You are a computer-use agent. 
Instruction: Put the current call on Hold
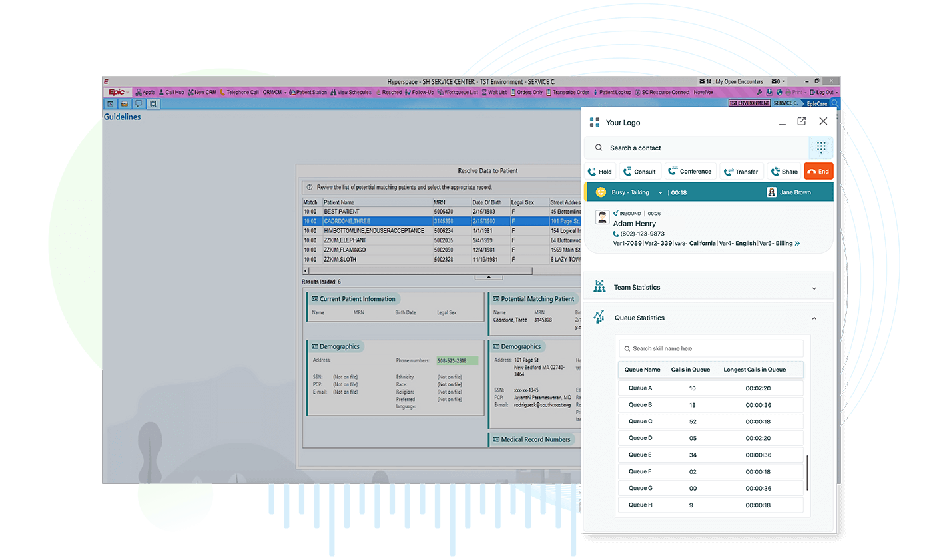[x=599, y=171]
